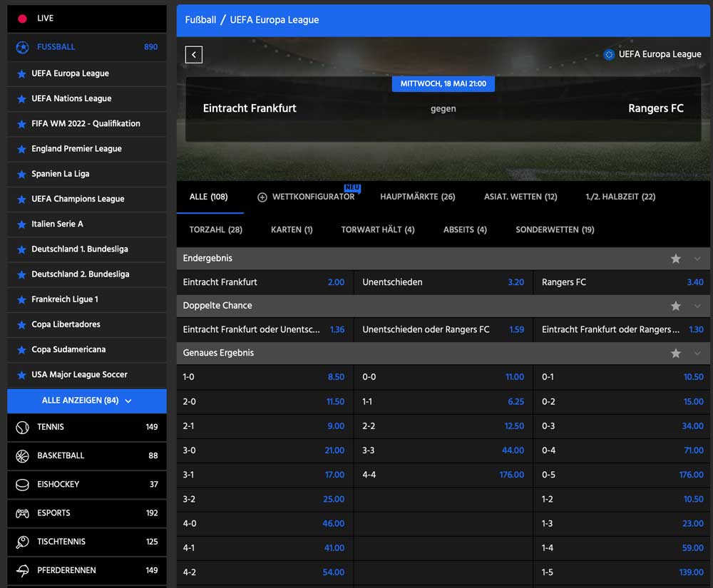
Task: Select exact score 1-0 at 8.50
Action: point(265,377)
